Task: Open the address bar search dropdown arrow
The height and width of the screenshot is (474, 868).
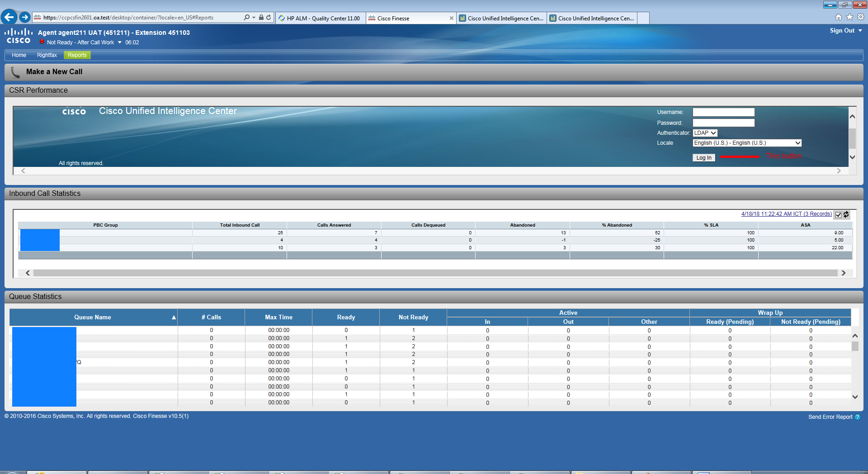Action: 254,18
